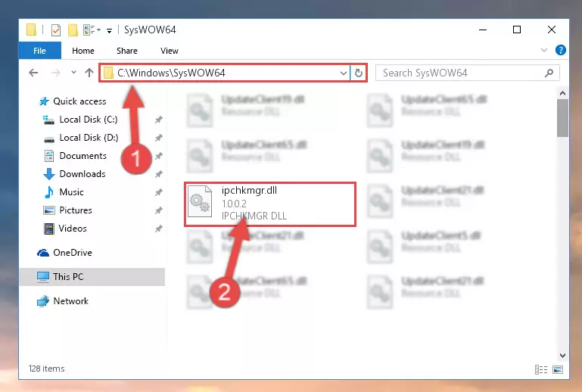Click the pin icon next to Pictures
Viewport: 582px width, 392px height.
click(158, 210)
